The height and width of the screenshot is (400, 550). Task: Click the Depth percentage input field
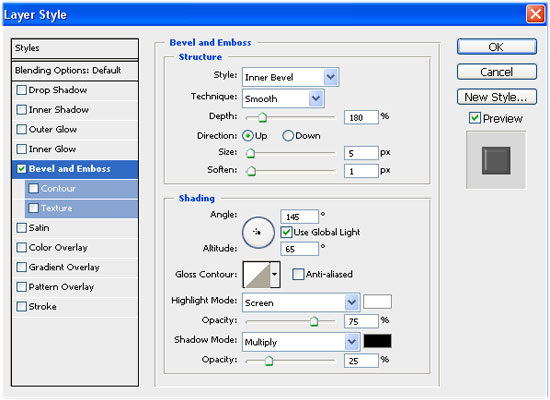(361, 118)
